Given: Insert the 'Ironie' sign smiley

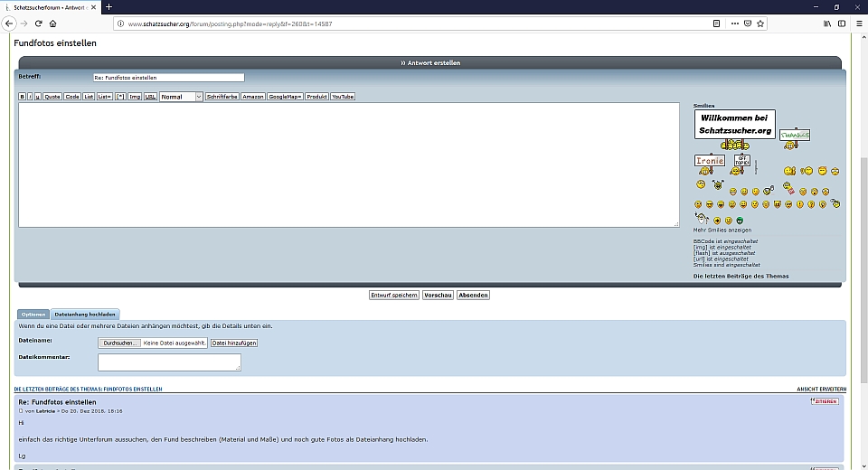Looking at the screenshot, I should coord(710,161).
